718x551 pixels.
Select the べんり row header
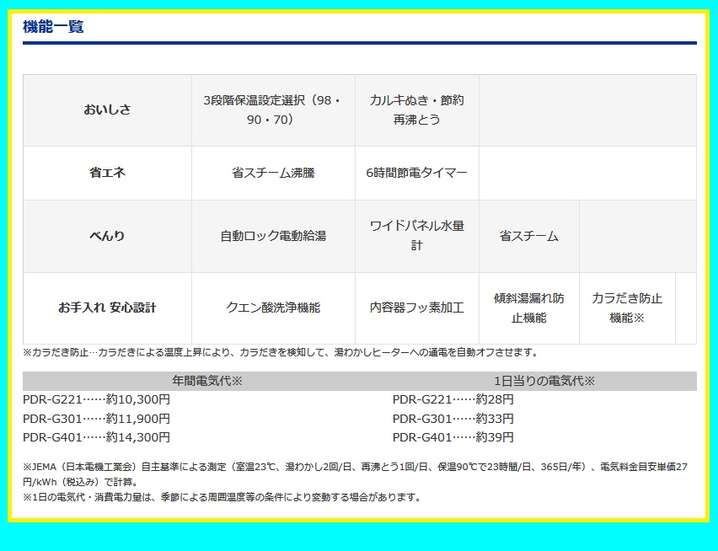pos(107,236)
